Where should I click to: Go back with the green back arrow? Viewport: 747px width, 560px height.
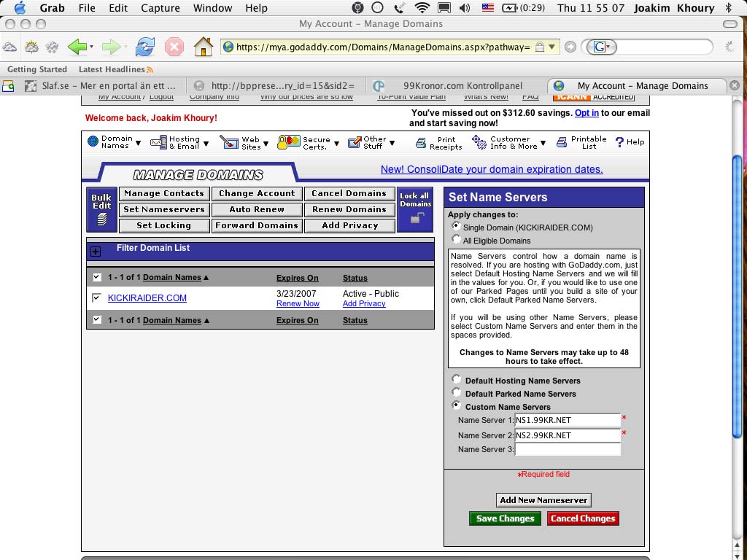pyautogui.click(x=77, y=47)
